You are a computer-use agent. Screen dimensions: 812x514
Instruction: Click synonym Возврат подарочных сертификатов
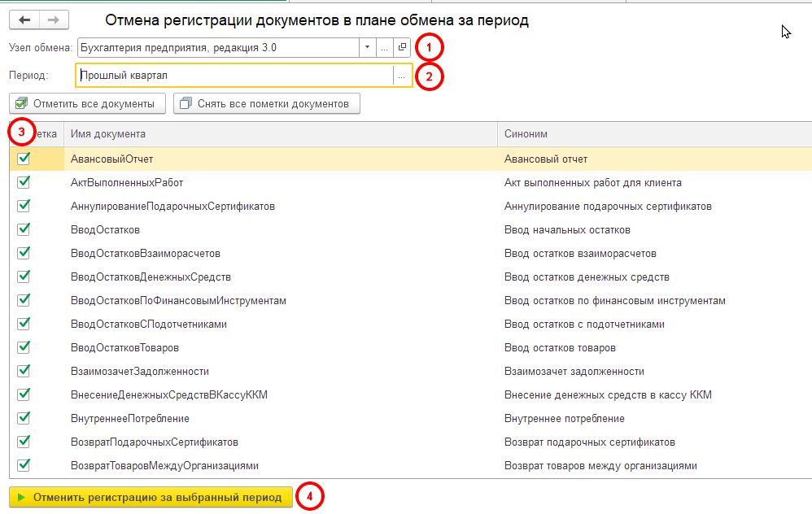pyautogui.click(x=590, y=442)
